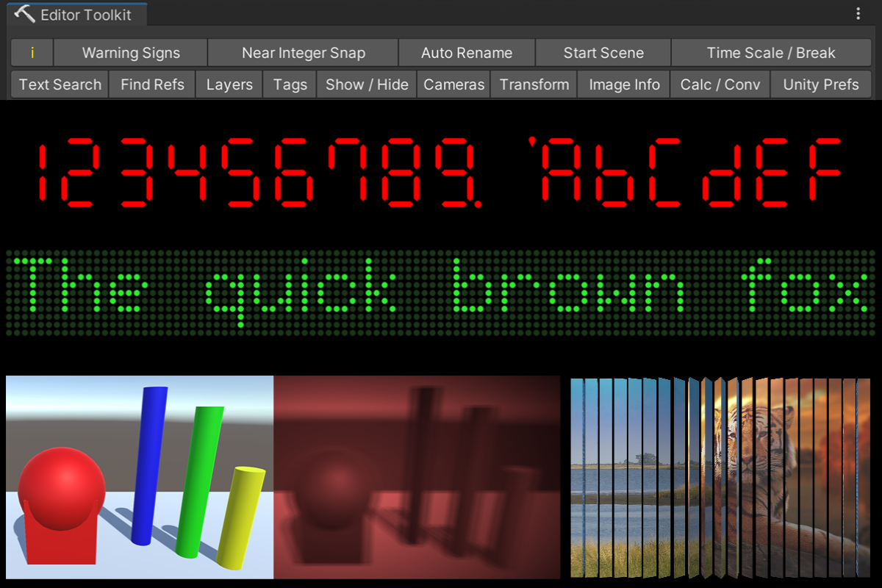Open the Tags tool
This screenshot has height=588, width=882.
click(290, 85)
